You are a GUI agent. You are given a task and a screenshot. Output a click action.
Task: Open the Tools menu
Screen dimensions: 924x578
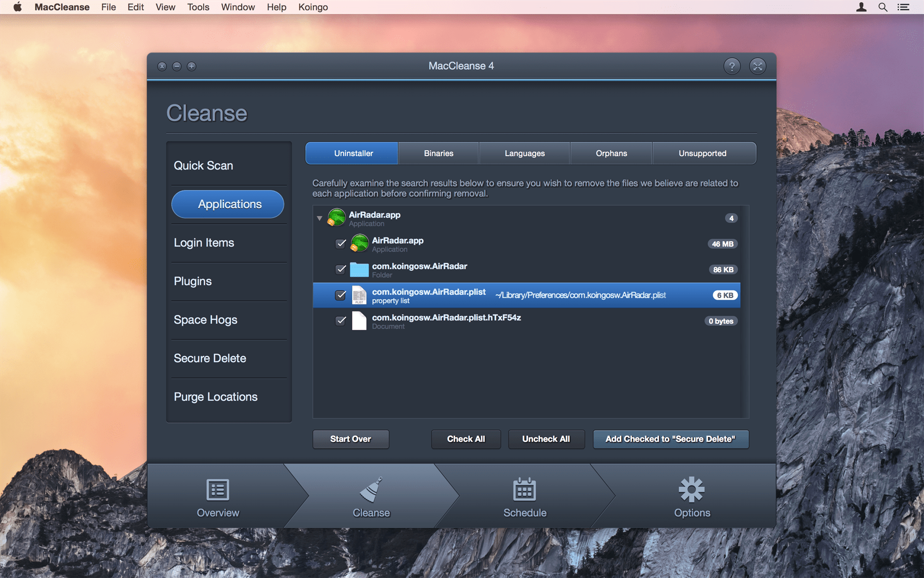pos(198,7)
